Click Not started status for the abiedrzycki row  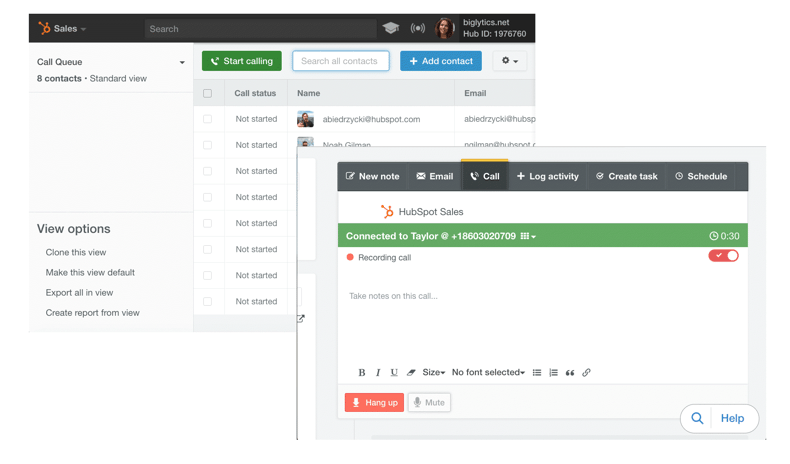coord(256,119)
